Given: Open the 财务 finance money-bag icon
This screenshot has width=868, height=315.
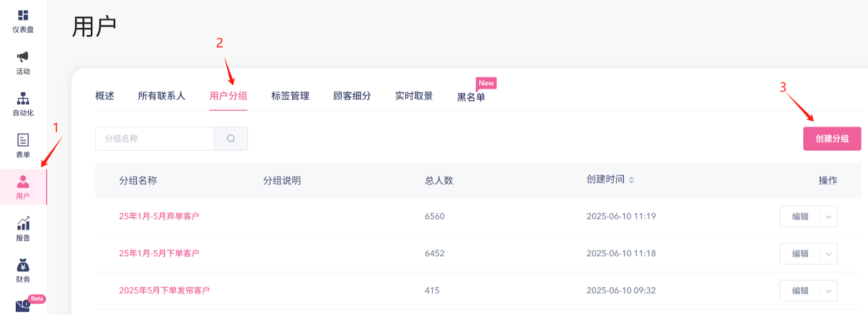Looking at the screenshot, I should 23,266.
